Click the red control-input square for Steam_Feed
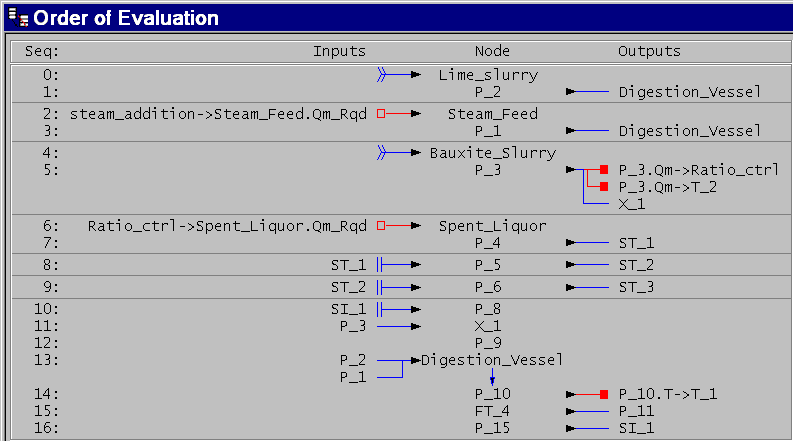 381,114
